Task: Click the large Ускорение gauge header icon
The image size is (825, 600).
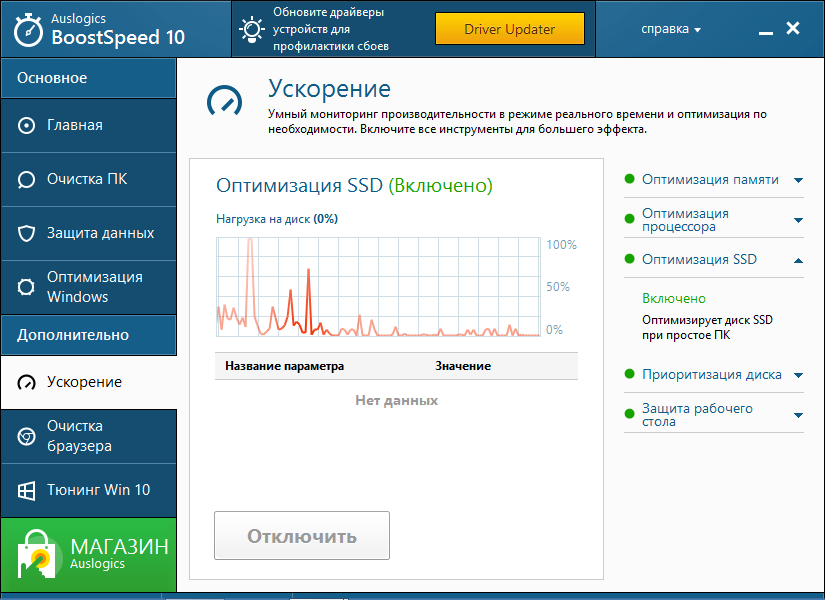Action: tap(225, 100)
